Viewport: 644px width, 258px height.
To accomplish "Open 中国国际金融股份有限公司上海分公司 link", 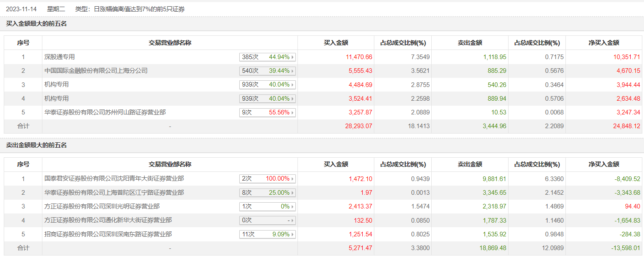I will coord(96,71).
